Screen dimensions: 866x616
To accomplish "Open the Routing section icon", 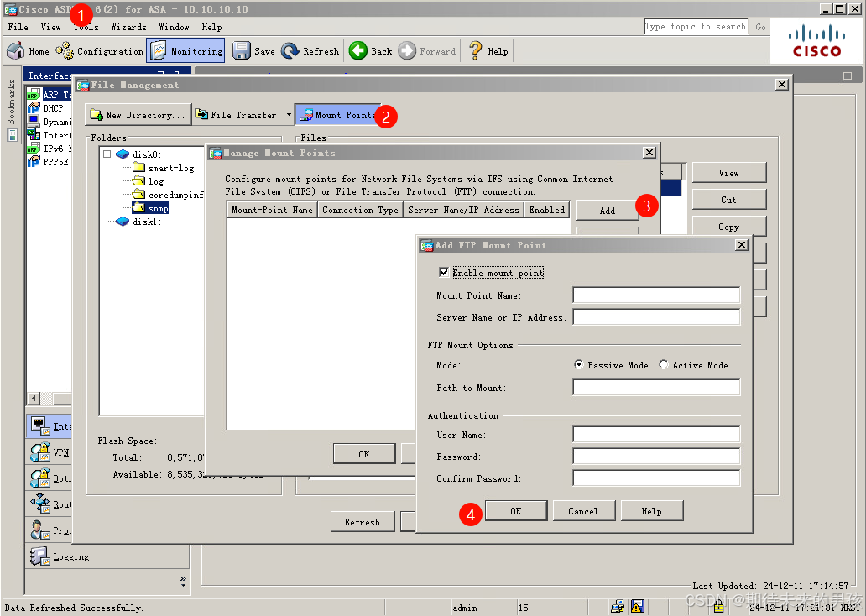I will 40,504.
